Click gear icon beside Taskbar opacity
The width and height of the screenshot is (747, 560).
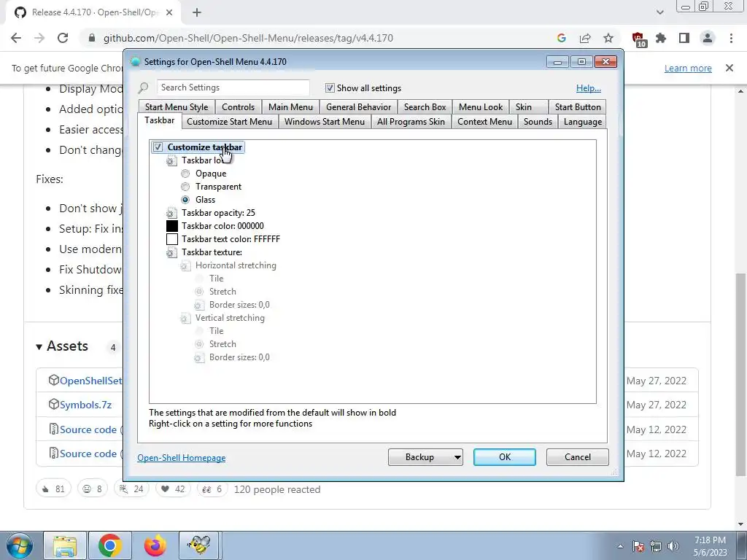pyautogui.click(x=171, y=214)
